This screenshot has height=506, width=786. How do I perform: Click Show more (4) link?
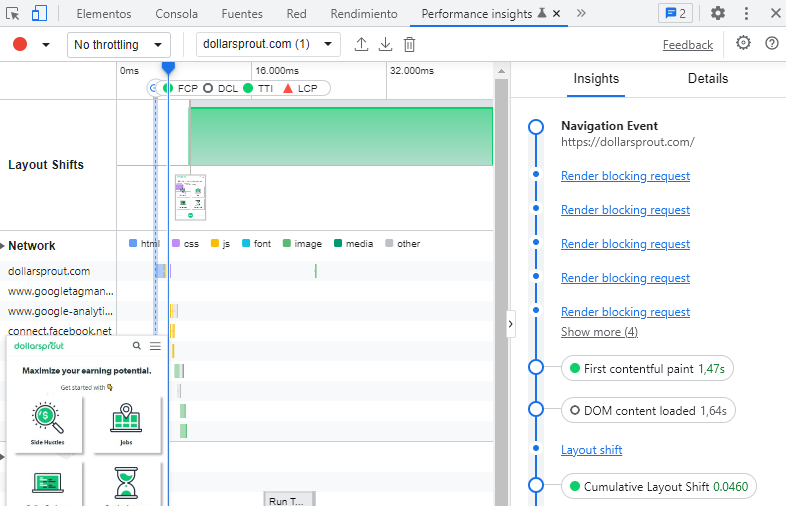(599, 332)
